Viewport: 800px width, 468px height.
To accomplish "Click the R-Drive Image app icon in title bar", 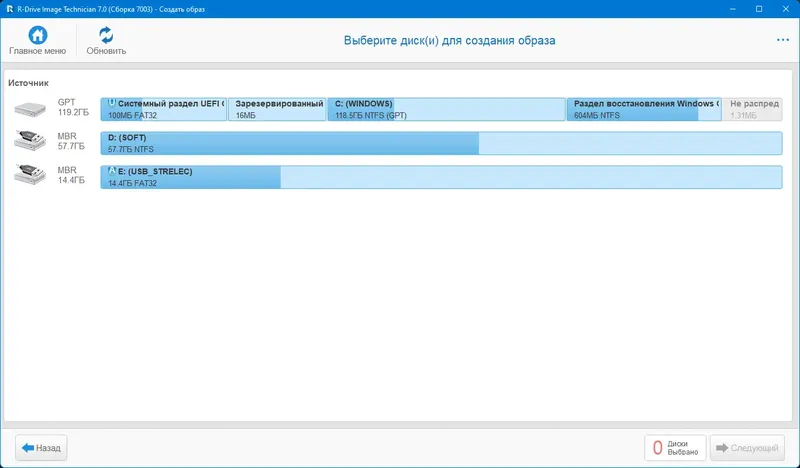I will (x=9, y=9).
